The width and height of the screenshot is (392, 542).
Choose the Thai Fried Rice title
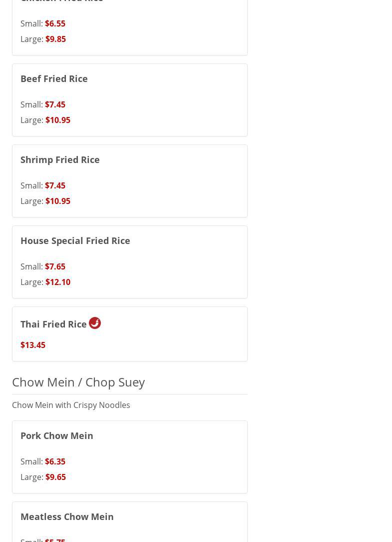pyautogui.click(x=53, y=324)
